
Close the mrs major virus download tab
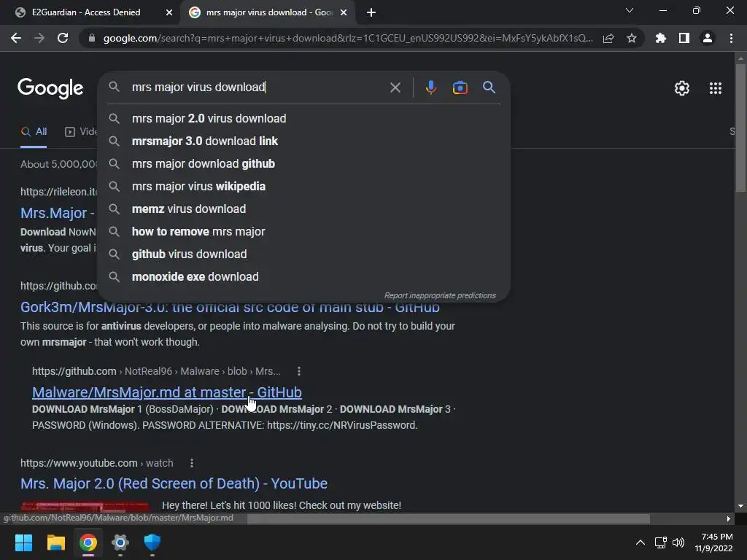pyautogui.click(x=344, y=12)
